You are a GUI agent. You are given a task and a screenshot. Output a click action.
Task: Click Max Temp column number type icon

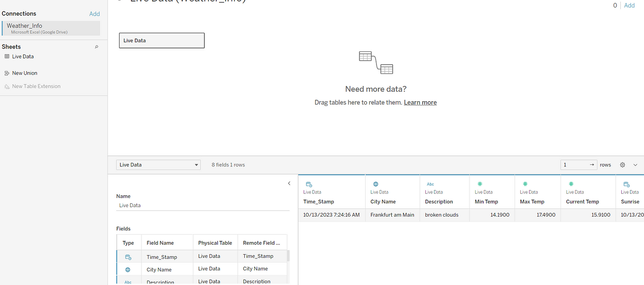point(524,184)
